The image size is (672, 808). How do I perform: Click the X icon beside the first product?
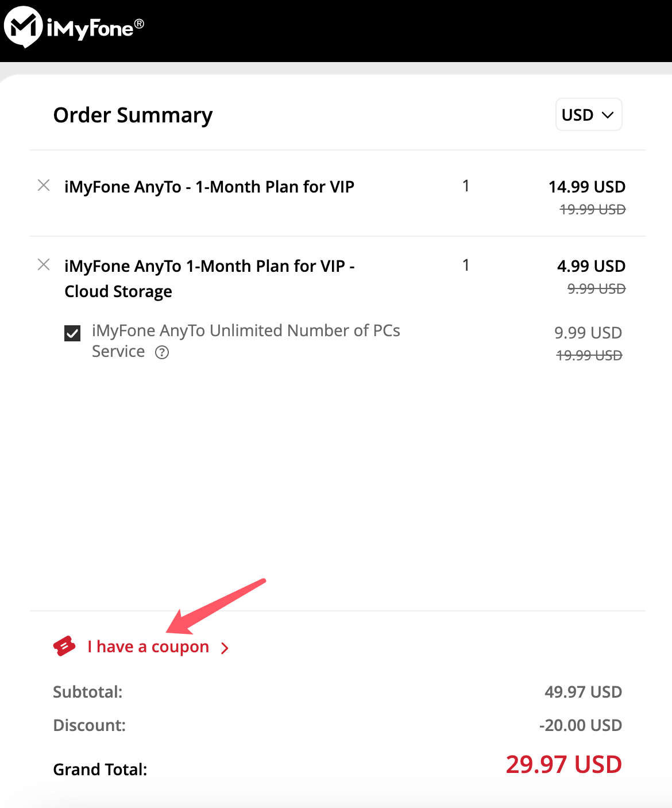coord(44,186)
